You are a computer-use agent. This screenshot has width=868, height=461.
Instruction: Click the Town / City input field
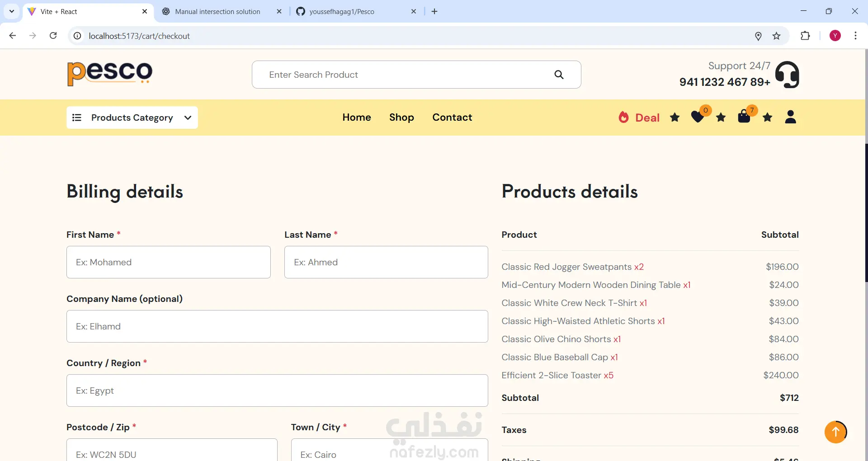tap(390, 450)
